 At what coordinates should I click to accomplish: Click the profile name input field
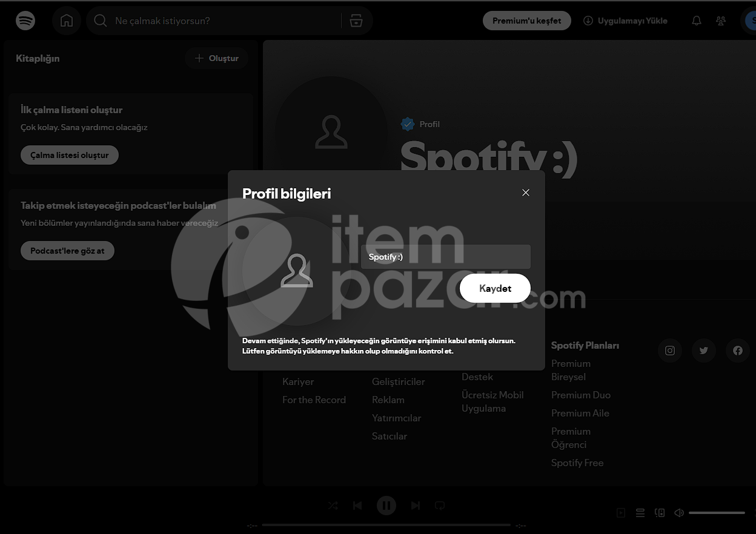[x=446, y=257]
